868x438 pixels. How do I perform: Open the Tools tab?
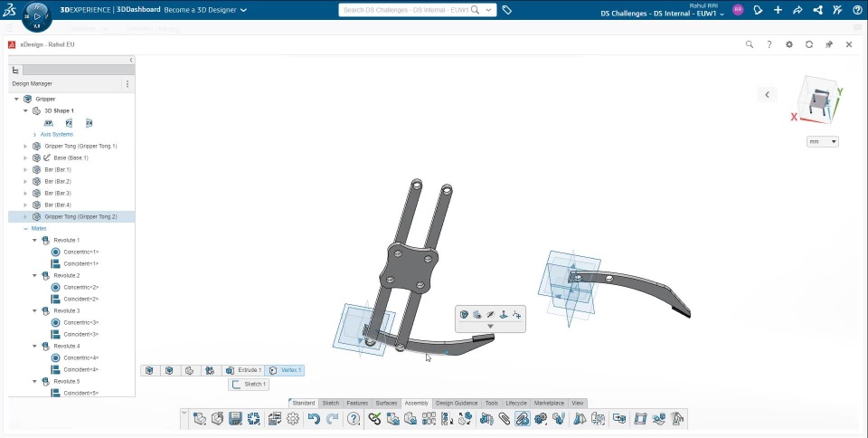click(x=492, y=403)
